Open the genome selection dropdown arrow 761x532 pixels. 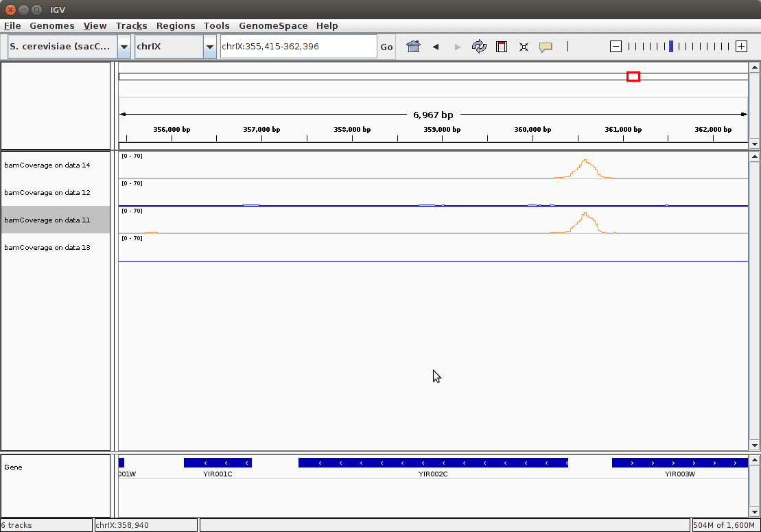124,47
